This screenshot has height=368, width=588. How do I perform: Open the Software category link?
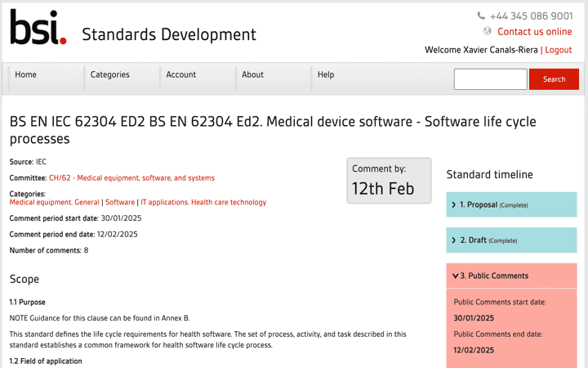pyautogui.click(x=120, y=203)
